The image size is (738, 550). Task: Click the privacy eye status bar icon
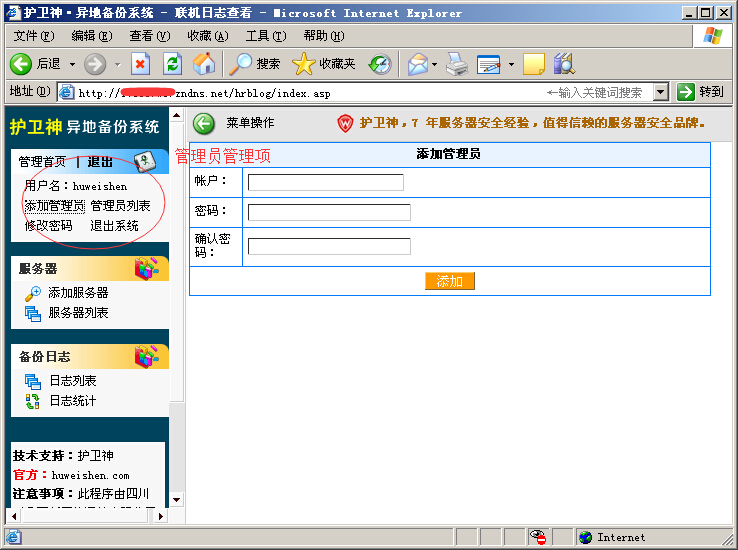coord(538,537)
